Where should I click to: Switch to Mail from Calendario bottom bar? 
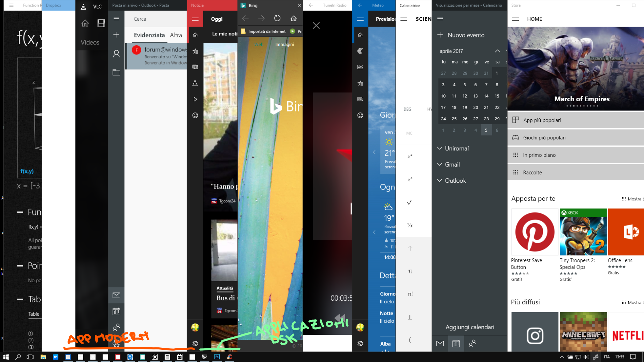coord(440,344)
